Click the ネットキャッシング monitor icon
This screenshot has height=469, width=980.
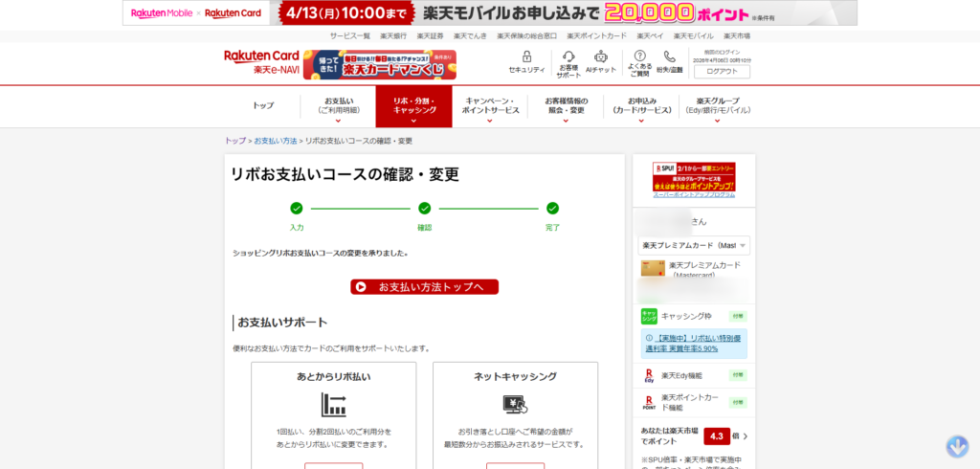(x=515, y=404)
